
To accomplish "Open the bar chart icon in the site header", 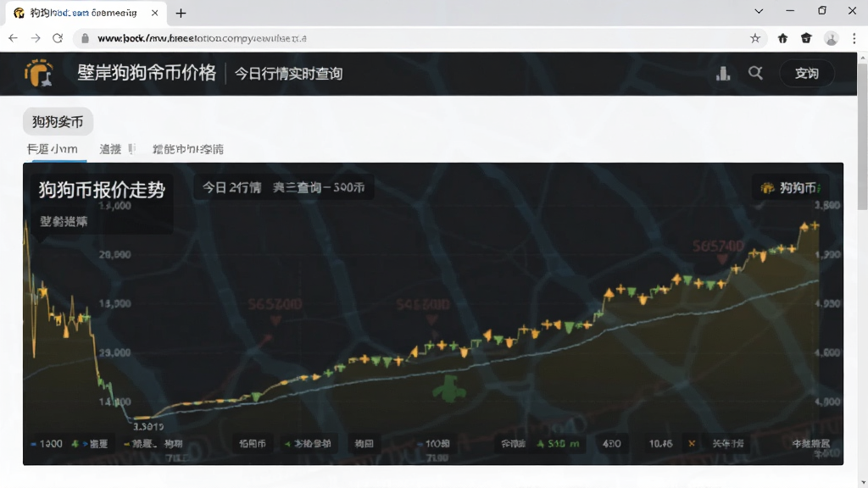I will point(723,73).
